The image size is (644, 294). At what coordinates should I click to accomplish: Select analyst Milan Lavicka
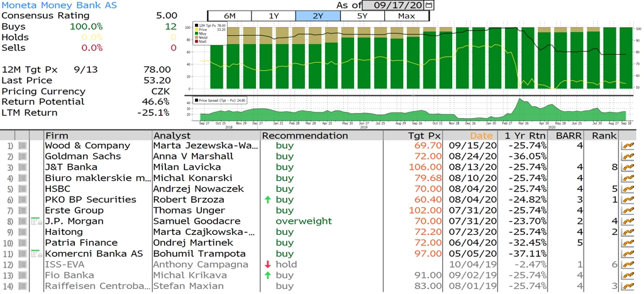[x=187, y=167]
